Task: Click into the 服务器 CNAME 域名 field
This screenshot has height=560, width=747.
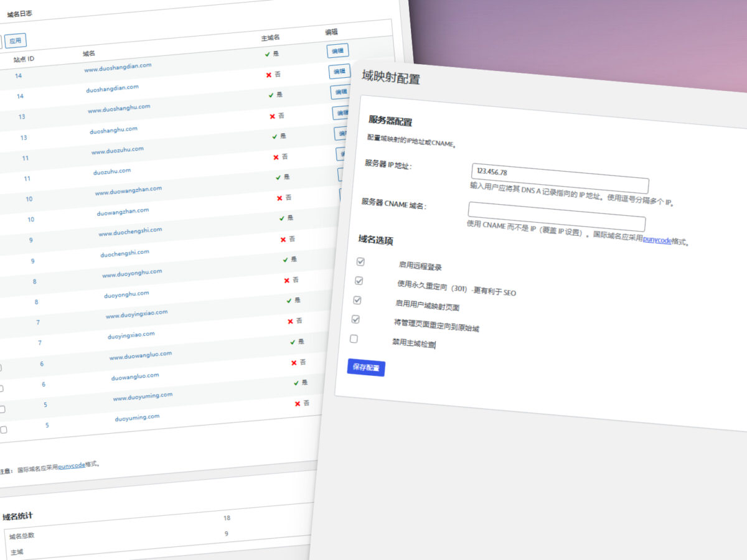Action: click(x=557, y=216)
